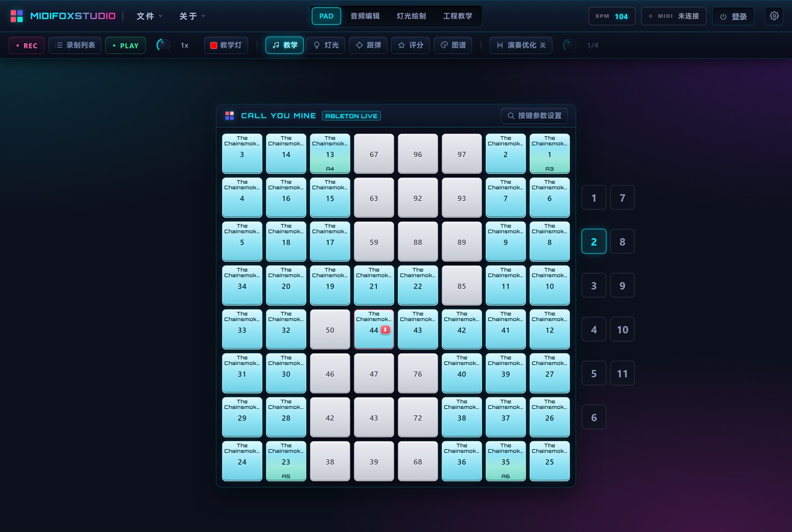
Task: Click the 1x speed value
Action: pos(185,45)
